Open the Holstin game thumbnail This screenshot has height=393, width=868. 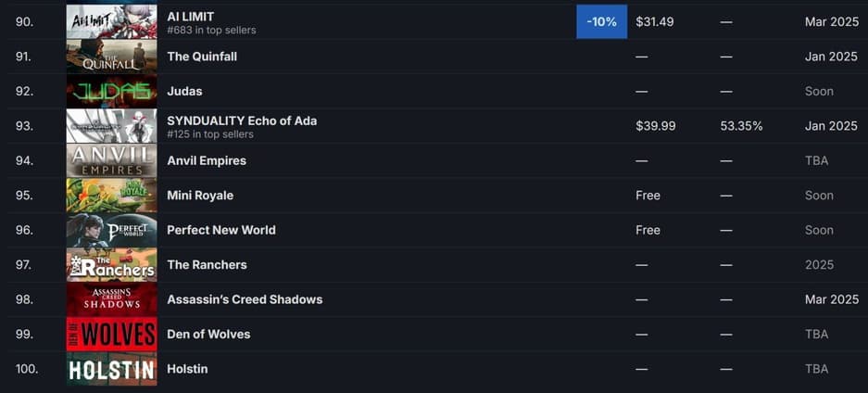coord(111,369)
